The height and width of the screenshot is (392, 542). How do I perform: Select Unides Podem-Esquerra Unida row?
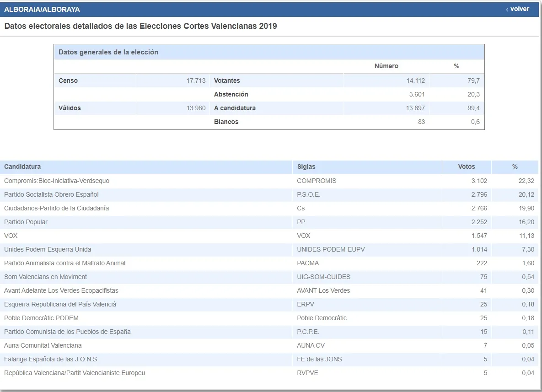(x=269, y=250)
